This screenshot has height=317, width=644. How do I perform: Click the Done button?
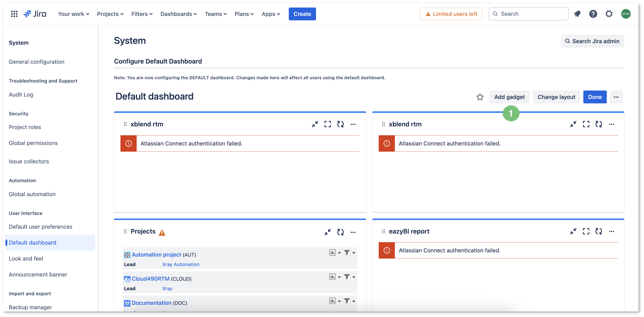point(595,97)
